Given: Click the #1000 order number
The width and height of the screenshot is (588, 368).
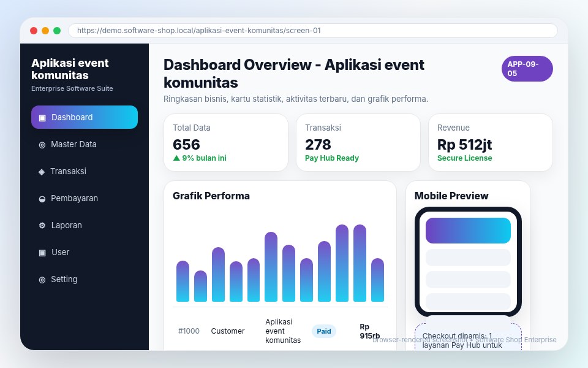Looking at the screenshot, I should click(189, 331).
